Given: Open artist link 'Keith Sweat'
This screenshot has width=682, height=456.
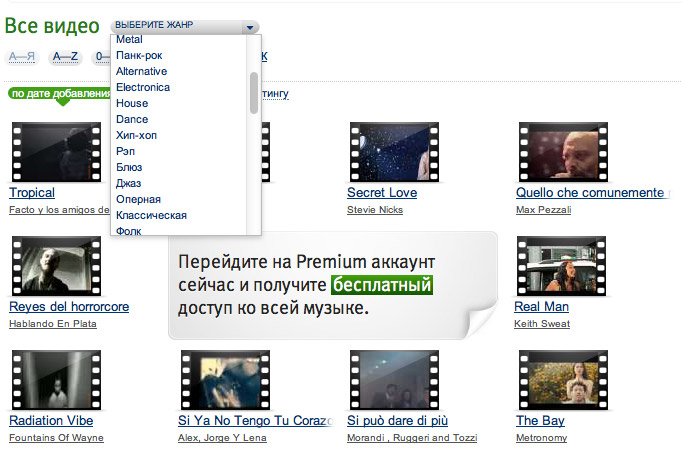Looking at the screenshot, I should coord(541,324).
